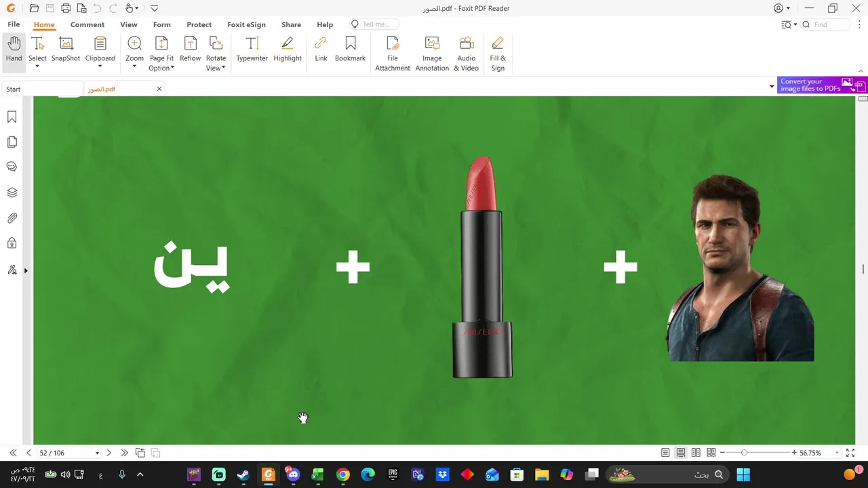Select the Highlight tool
Image resolution: width=868 pixels, height=488 pixels.
(x=288, y=50)
